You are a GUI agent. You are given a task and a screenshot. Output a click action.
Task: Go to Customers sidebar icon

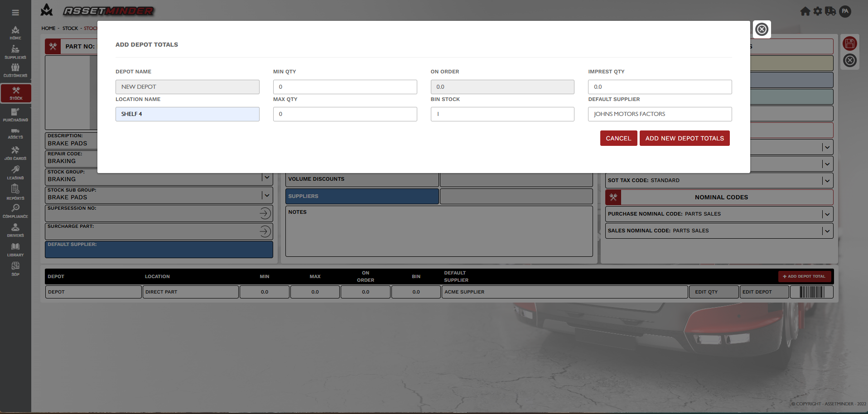15,70
